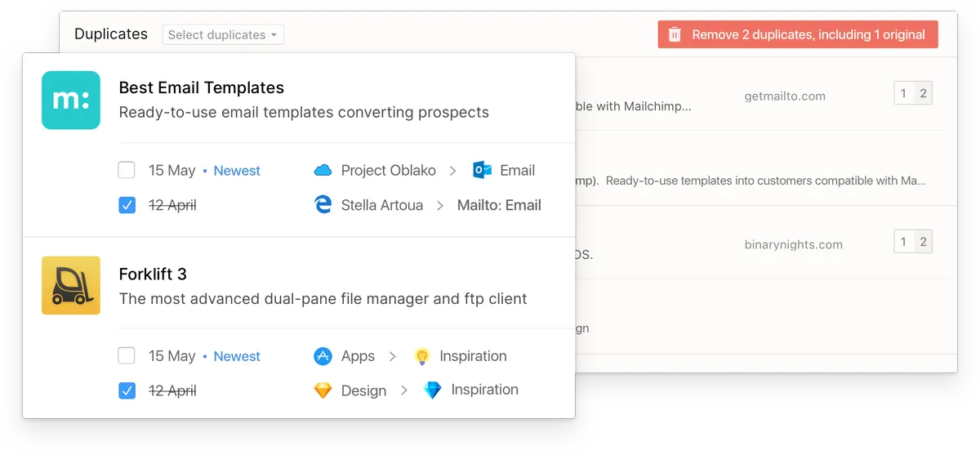The image size is (980, 464).
Task: Open the binarynights.com link
Action: pyautogui.click(x=793, y=244)
